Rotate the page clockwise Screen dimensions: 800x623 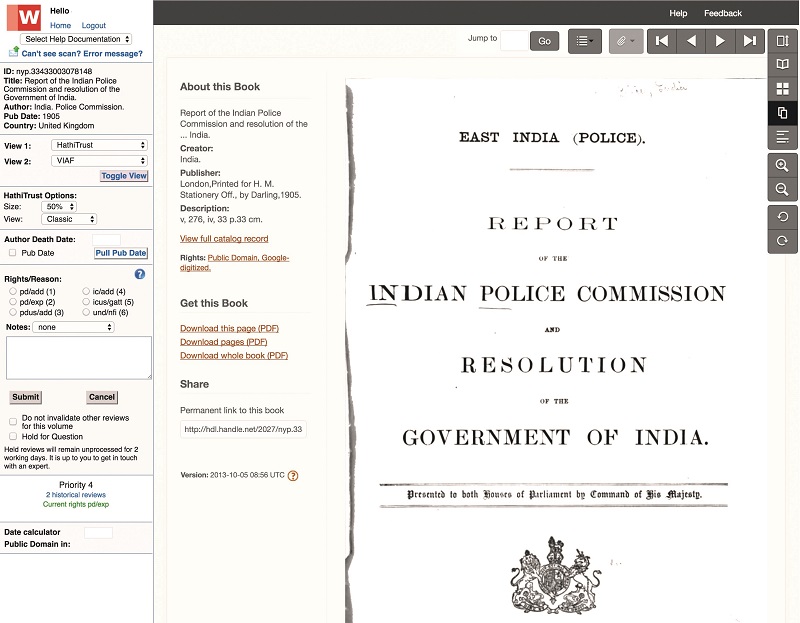pyautogui.click(x=783, y=241)
